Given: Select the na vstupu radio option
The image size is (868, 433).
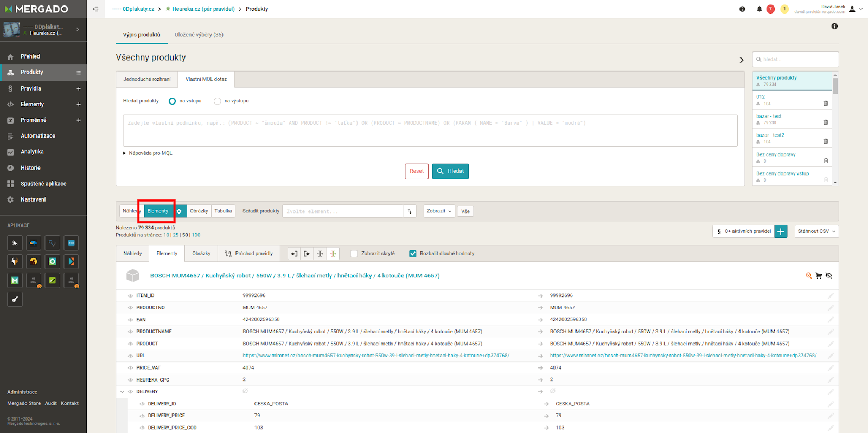Looking at the screenshot, I should tap(173, 101).
